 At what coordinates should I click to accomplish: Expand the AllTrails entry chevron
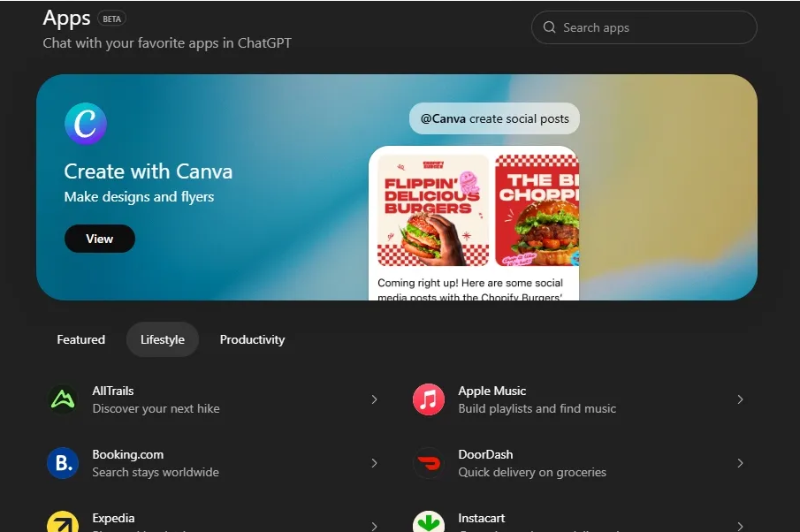374,399
